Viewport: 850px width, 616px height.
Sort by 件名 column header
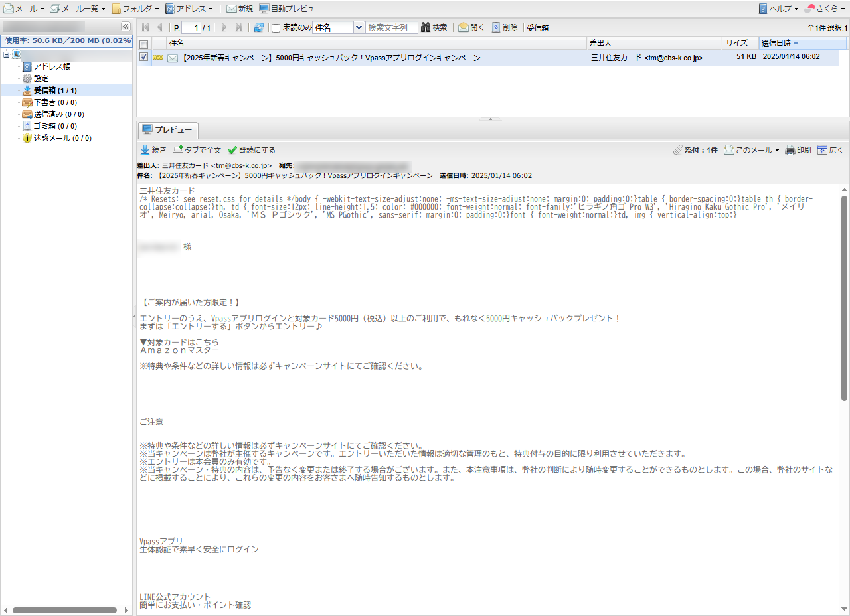click(x=377, y=43)
